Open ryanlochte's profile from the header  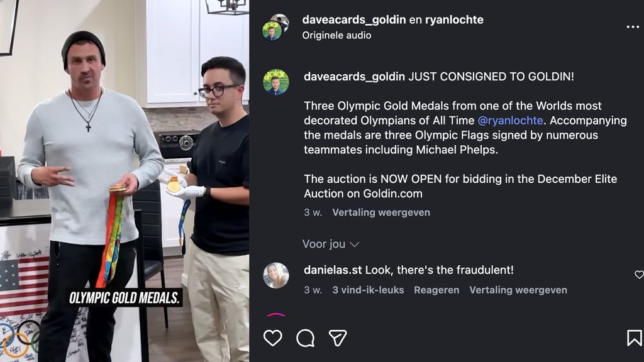click(454, 19)
